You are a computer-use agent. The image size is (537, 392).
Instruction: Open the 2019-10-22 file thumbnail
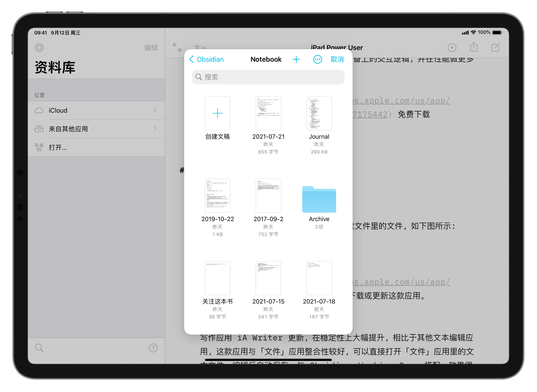(217, 196)
